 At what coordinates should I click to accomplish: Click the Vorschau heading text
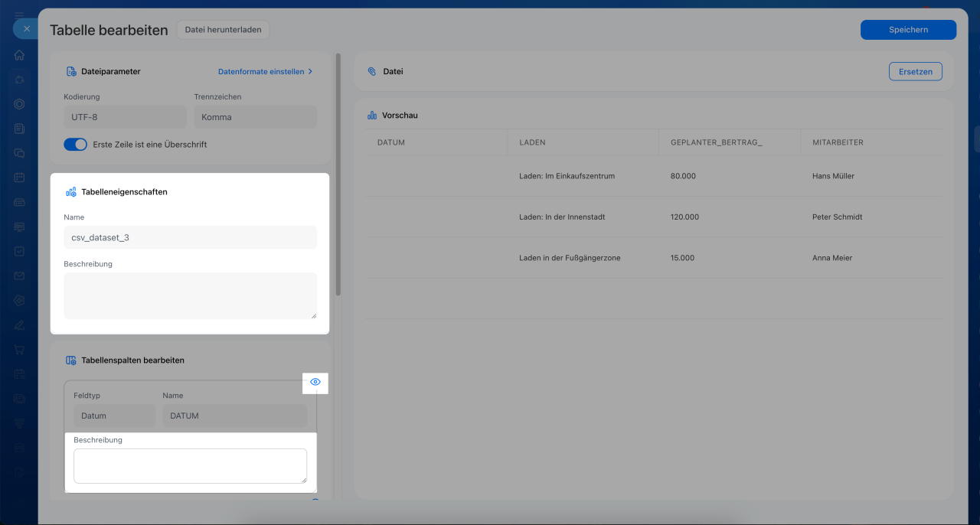400,116
